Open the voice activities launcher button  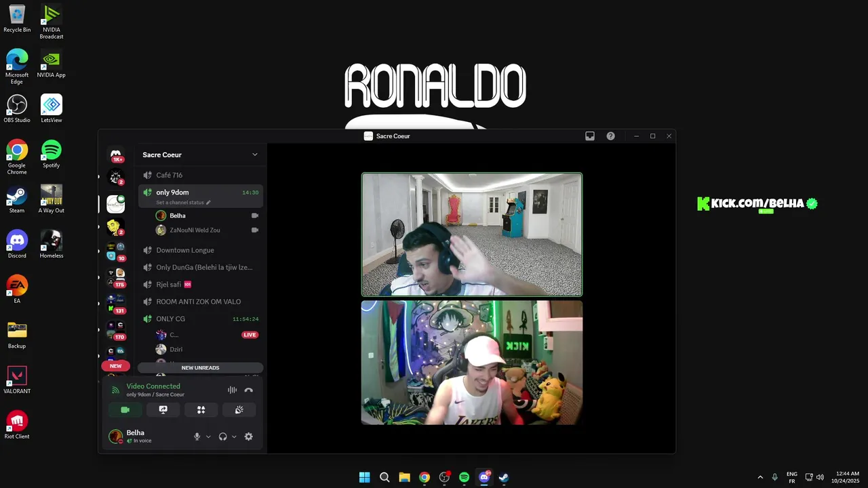201,410
